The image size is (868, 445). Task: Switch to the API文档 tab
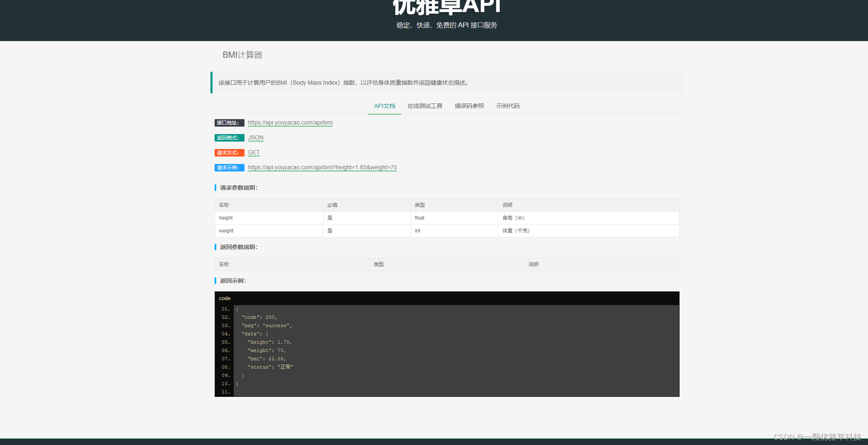click(x=384, y=106)
